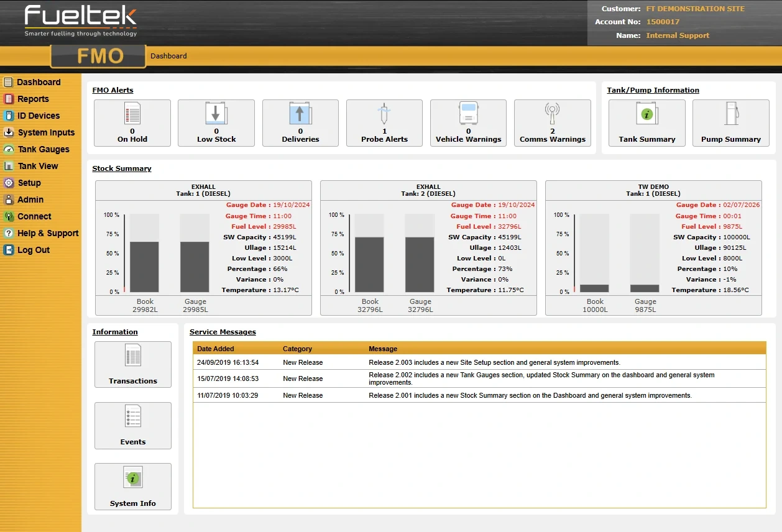Click the Service Messages heading
Viewport: 782px width, 532px height.
pos(223,332)
